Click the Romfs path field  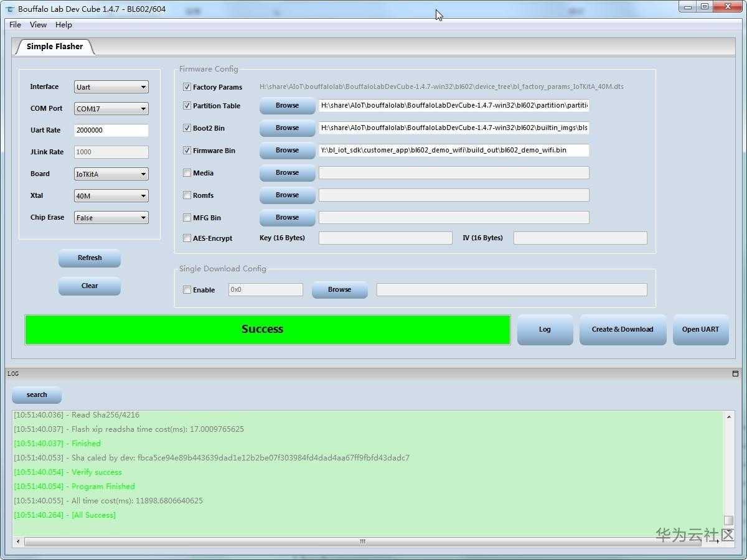tap(454, 195)
